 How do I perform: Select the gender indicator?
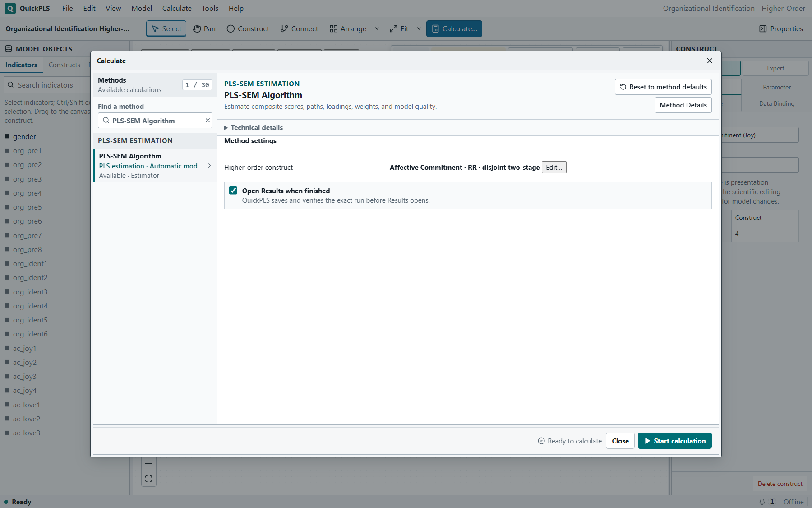[24, 137]
